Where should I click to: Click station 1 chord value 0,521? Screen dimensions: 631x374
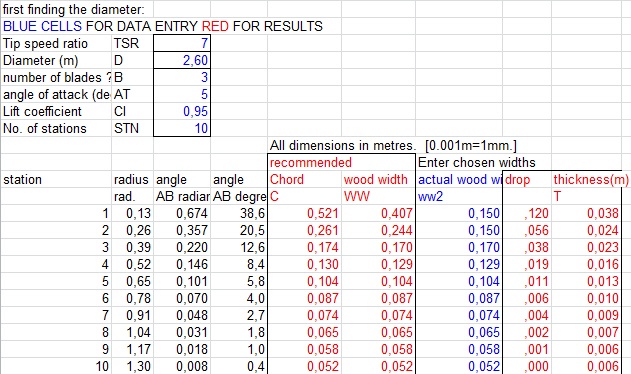(305, 213)
